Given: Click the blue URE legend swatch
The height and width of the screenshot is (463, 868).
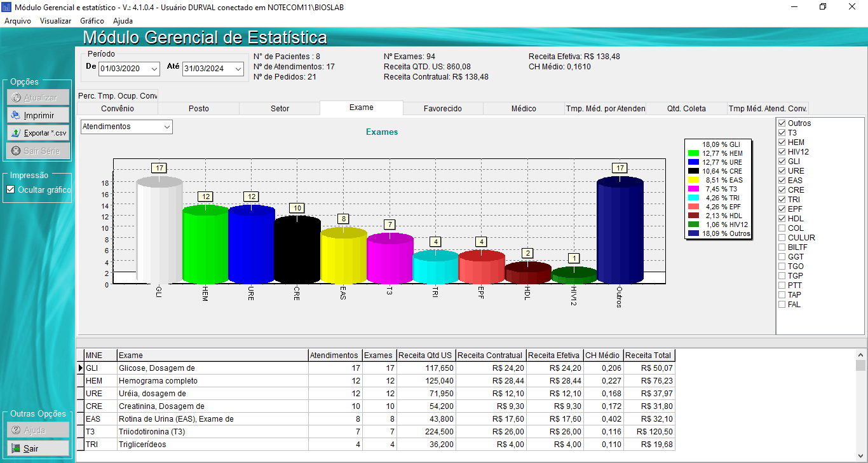Looking at the screenshot, I should click(694, 162).
